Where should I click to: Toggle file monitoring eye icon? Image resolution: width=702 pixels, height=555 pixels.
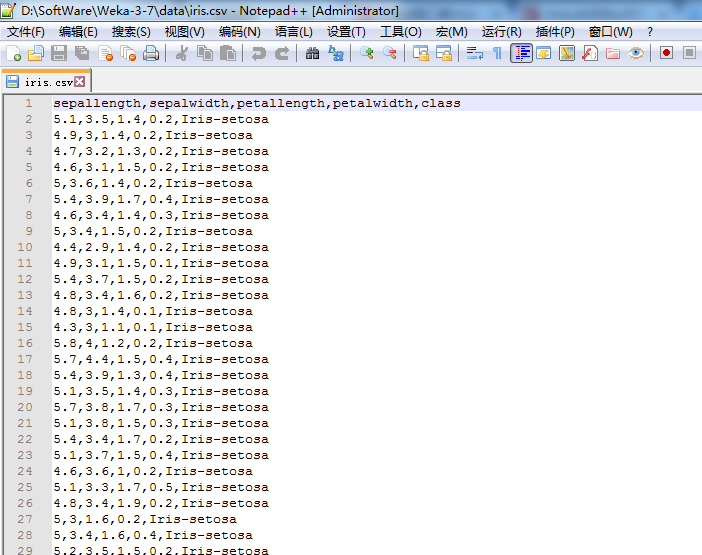point(636,53)
